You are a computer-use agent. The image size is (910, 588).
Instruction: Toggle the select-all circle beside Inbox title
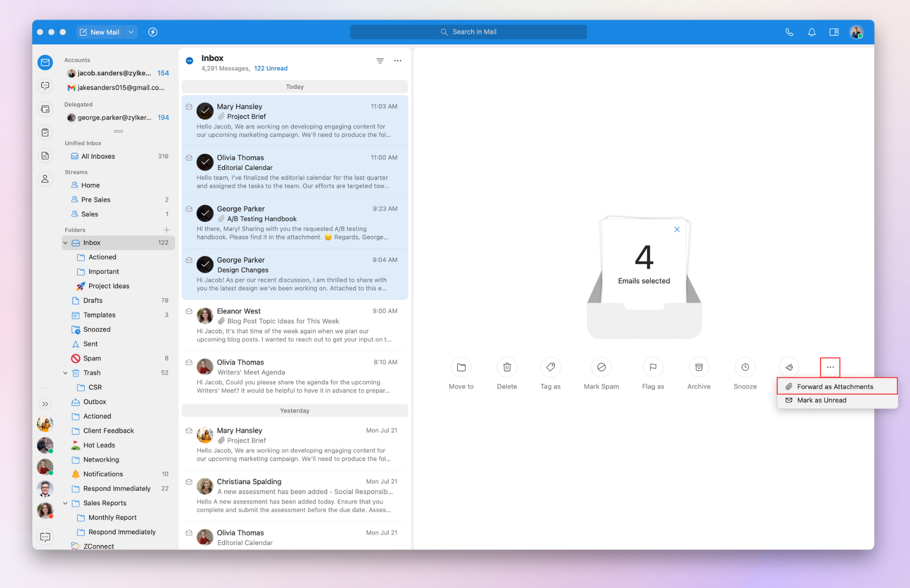(190, 61)
